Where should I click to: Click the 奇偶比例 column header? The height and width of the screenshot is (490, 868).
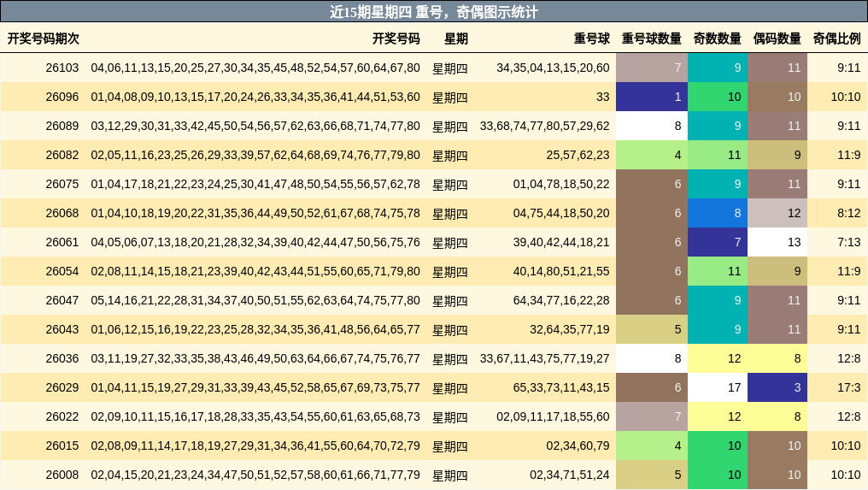pos(837,38)
